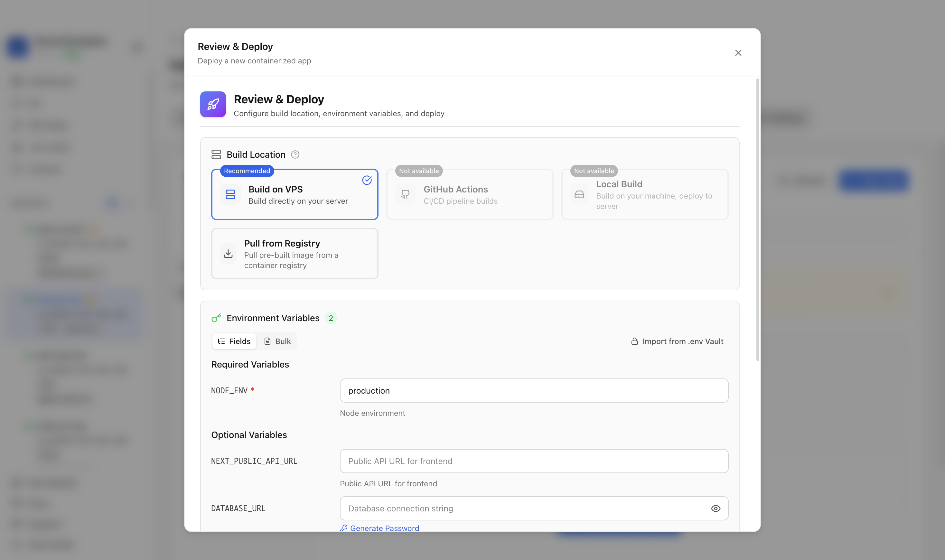Click the Required Variables heading

click(x=250, y=364)
